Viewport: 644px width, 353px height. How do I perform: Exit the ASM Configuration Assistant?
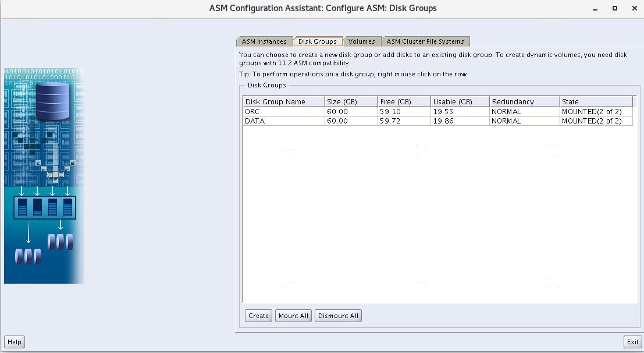pyautogui.click(x=632, y=342)
